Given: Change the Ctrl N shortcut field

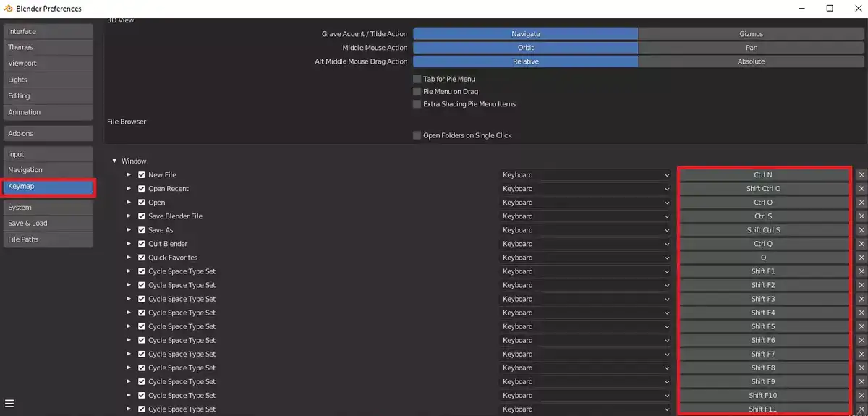Looking at the screenshot, I should click(x=764, y=175).
